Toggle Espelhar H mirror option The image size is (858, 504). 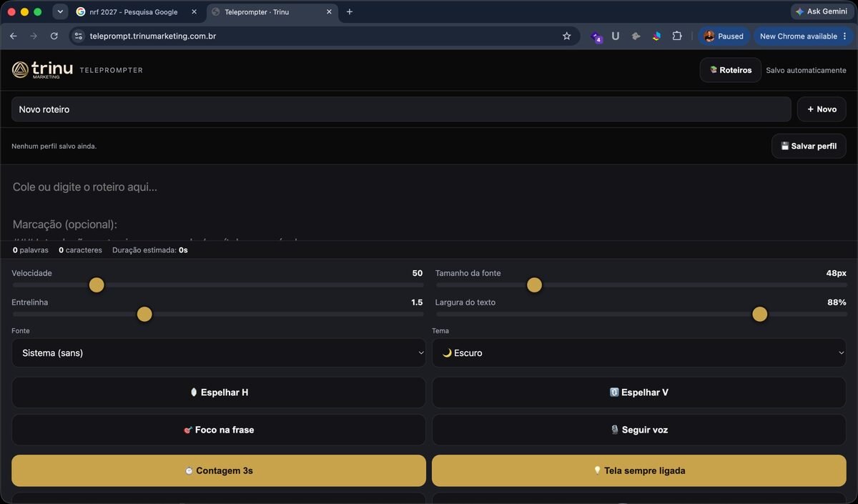(x=219, y=392)
